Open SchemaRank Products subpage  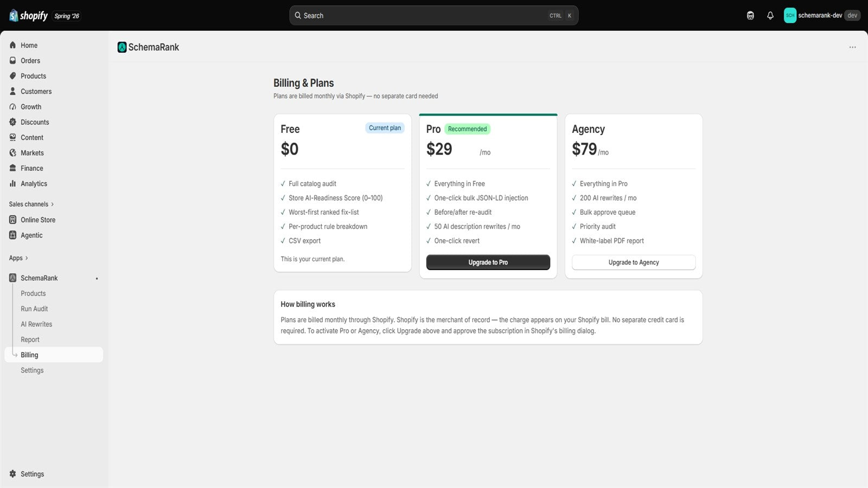coord(33,293)
